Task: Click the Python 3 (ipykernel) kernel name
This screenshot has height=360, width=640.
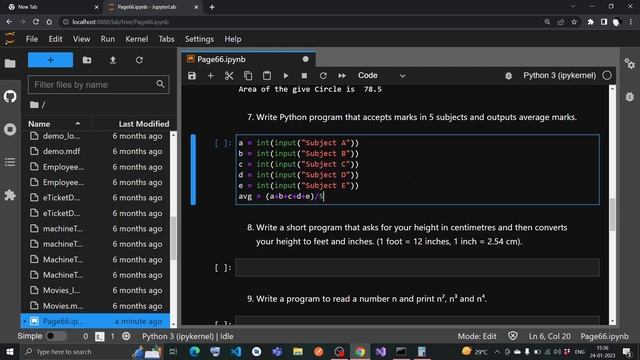Action: coord(560,76)
